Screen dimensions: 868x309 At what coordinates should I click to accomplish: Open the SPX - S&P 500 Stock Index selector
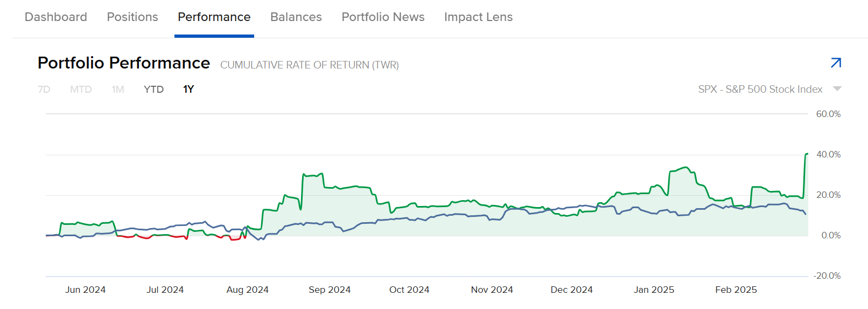coord(760,90)
